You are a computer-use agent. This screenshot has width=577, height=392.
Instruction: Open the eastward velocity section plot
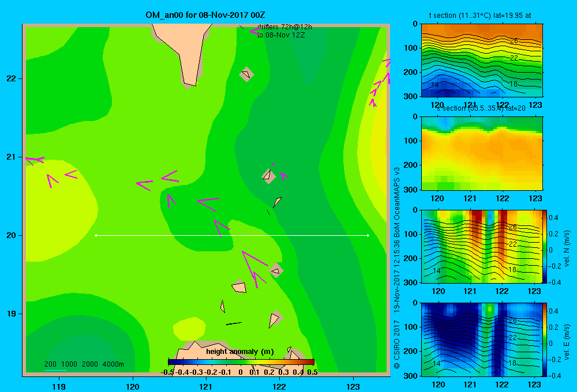point(482,340)
